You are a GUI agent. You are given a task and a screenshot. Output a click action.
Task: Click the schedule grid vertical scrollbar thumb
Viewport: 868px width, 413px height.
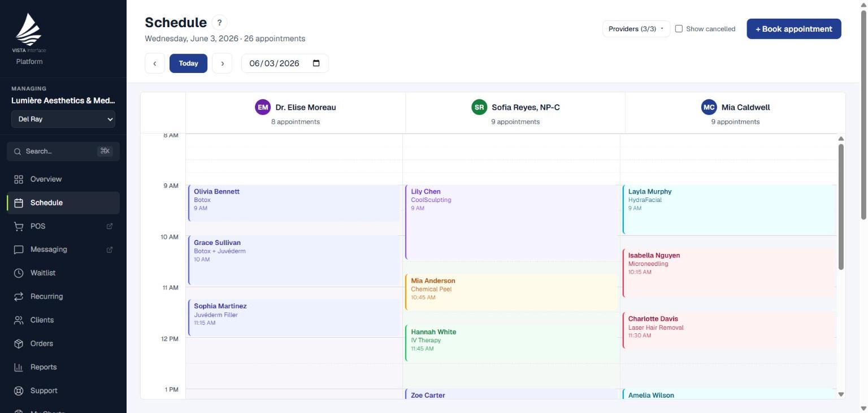click(841, 206)
